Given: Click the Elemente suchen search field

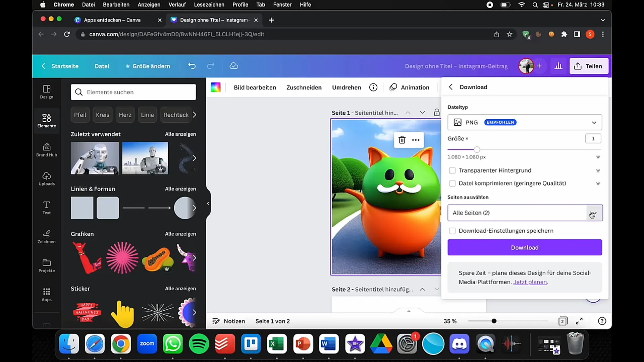Looking at the screenshot, I should click(x=133, y=92).
